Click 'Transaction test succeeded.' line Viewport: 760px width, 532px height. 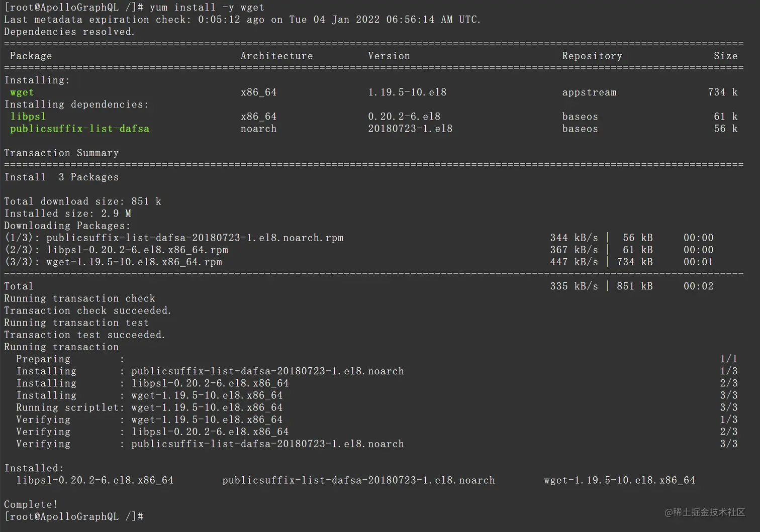[x=84, y=335]
